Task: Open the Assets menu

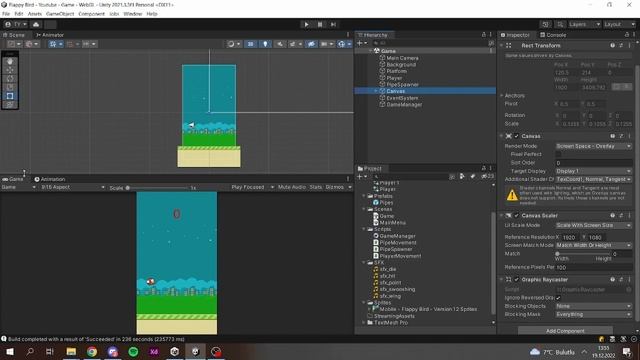Action: 35,14
